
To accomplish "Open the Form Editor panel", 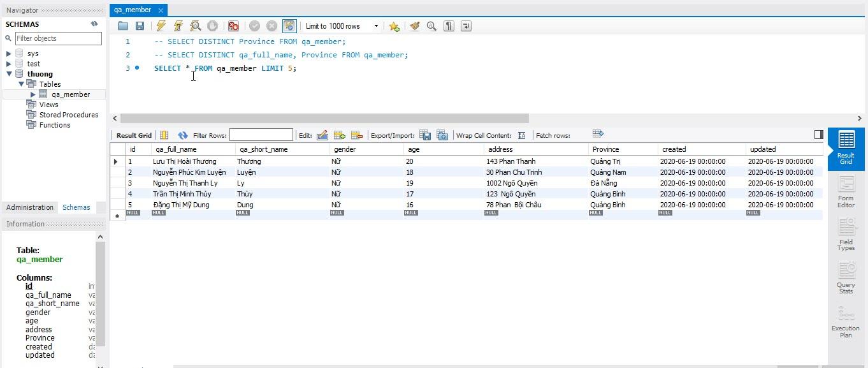I will pyautogui.click(x=846, y=192).
